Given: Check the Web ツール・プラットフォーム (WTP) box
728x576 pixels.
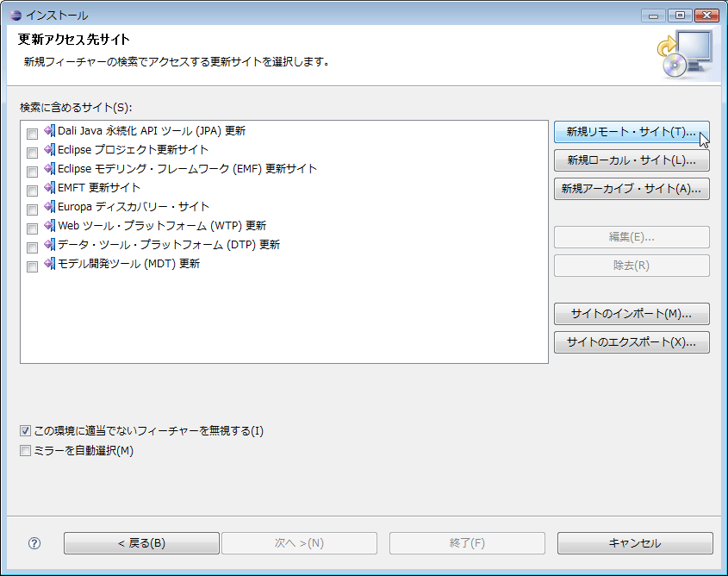Looking at the screenshot, I should click(32, 229).
